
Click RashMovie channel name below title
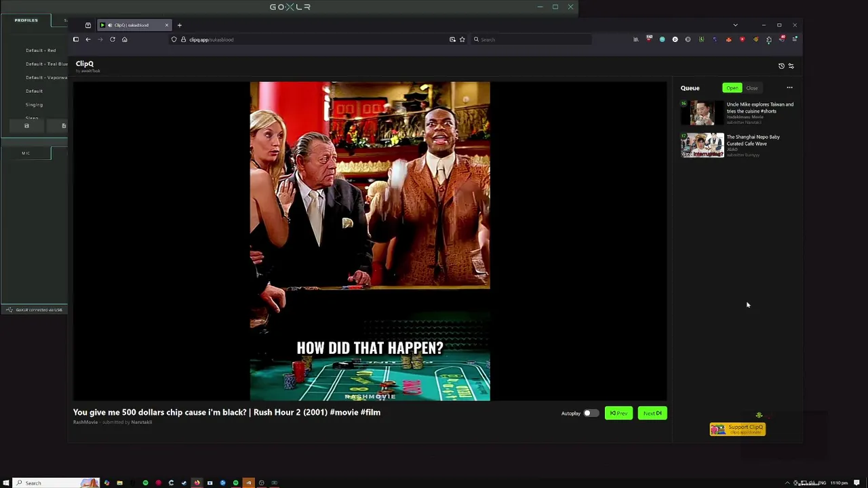coord(85,422)
